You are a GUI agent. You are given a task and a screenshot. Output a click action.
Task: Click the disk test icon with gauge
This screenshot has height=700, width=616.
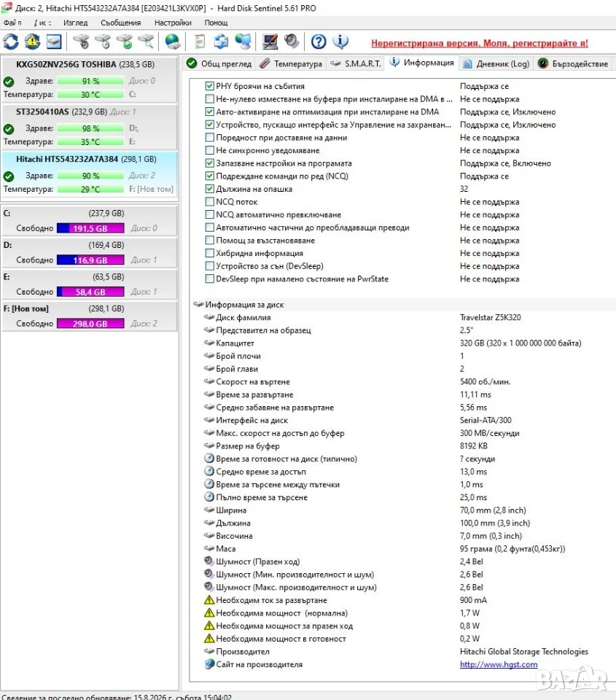pos(81,42)
